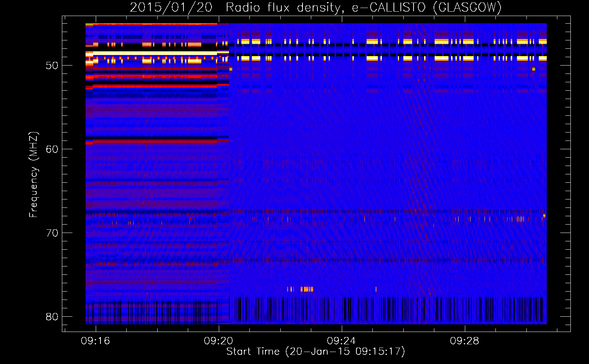Click the 09:24 time tick label
Image resolution: width=589 pixels, height=364 pixels.
pyautogui.click(x=341, y=341)
